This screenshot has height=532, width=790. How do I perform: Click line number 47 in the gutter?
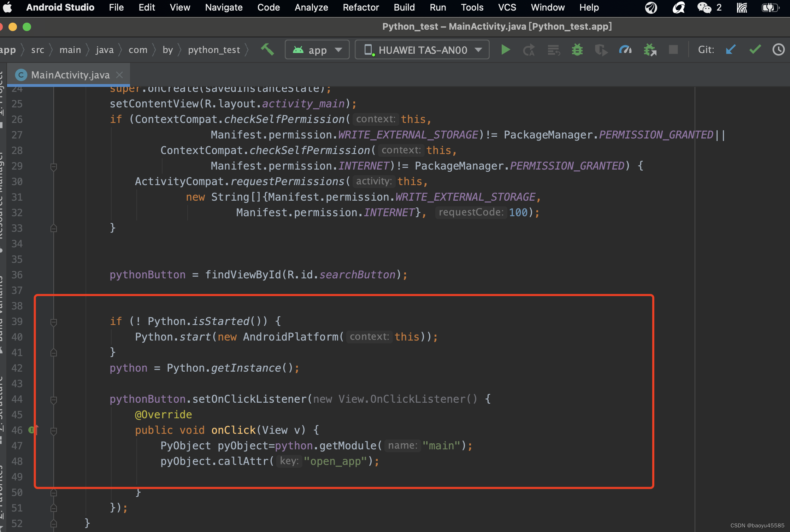coord(17,446)
